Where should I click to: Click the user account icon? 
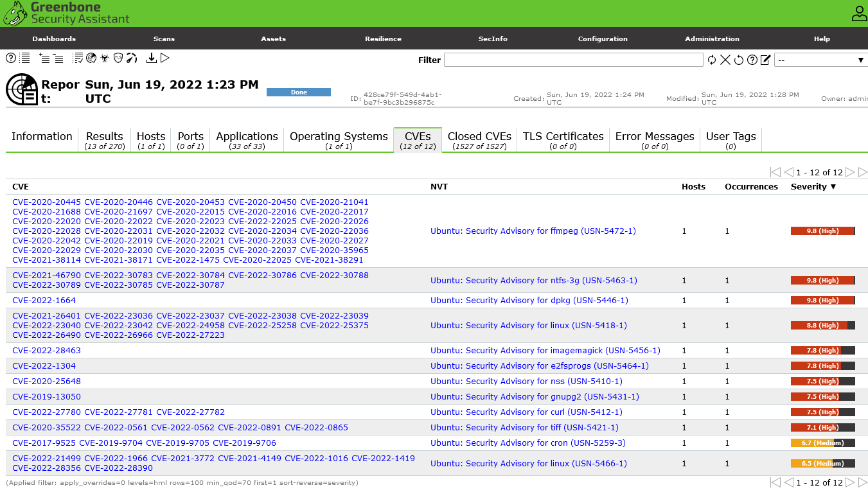[x=858, y=13]
